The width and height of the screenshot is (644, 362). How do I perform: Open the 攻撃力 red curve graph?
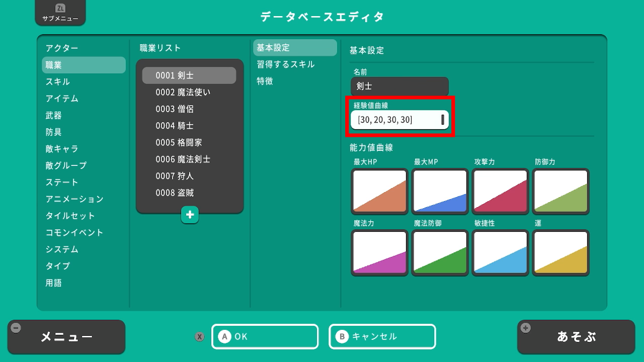(x=500, y=191)
